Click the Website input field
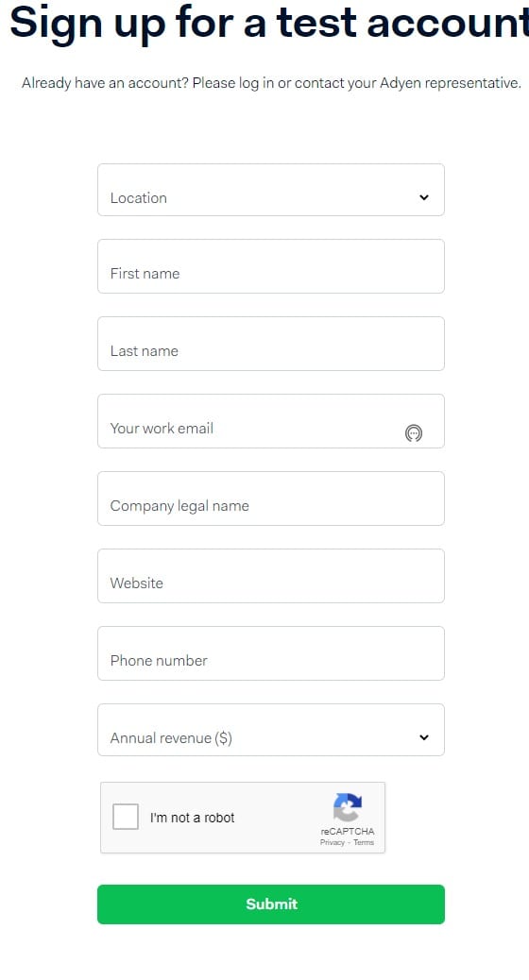This screenshot has height=980, width=529. 271,576
